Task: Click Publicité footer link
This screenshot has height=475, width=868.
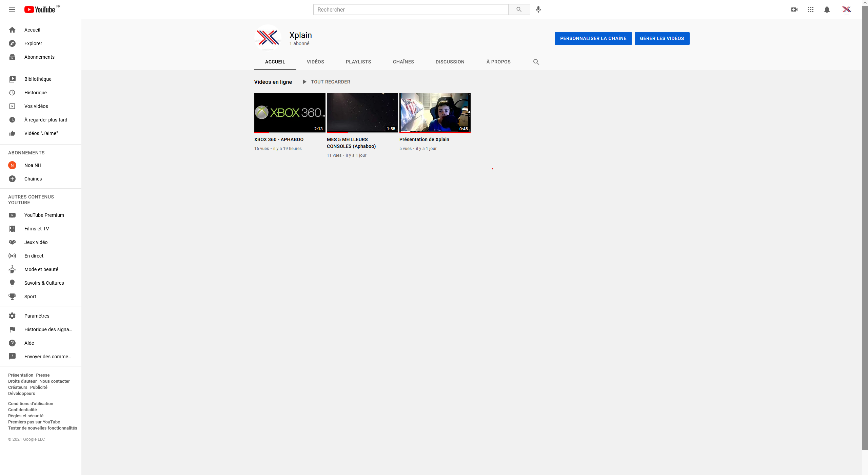Action: click(39, 387)
